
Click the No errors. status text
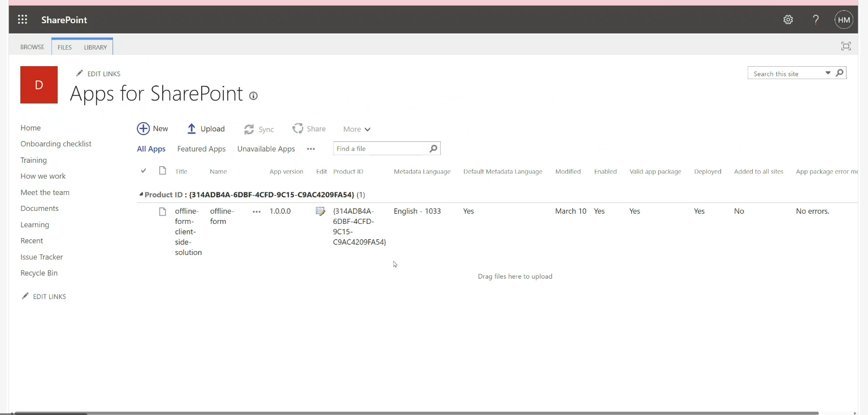(813, 211)
